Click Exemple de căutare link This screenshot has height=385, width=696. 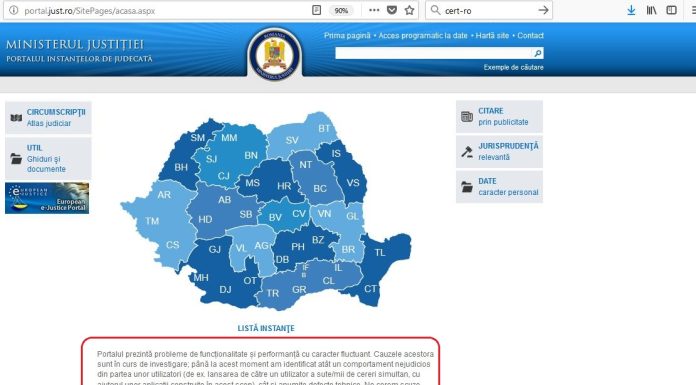(x=513, y=67)
